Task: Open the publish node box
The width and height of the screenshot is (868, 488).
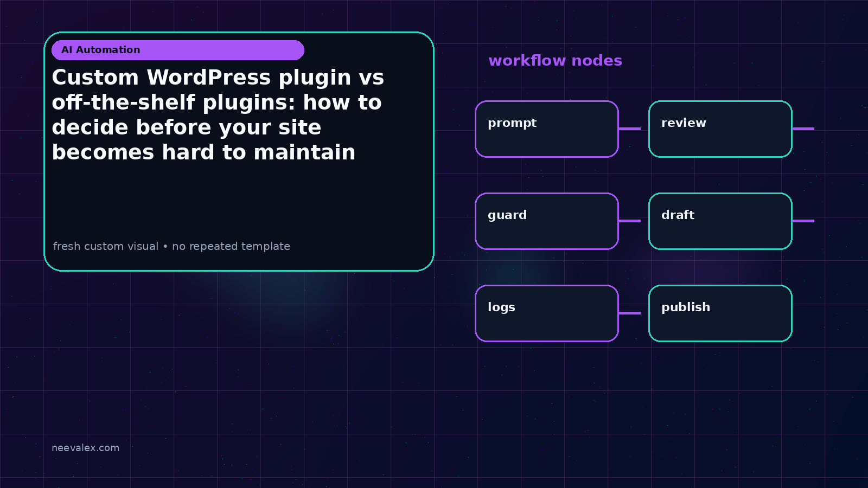Action: click(x=720, y=313)
